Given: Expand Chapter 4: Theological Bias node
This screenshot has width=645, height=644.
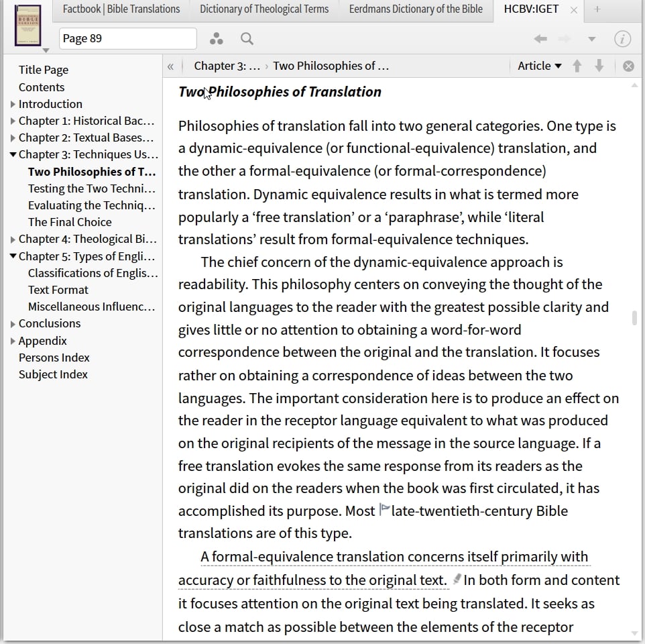Looking at the screenshot, I should [x=13, y=239].
